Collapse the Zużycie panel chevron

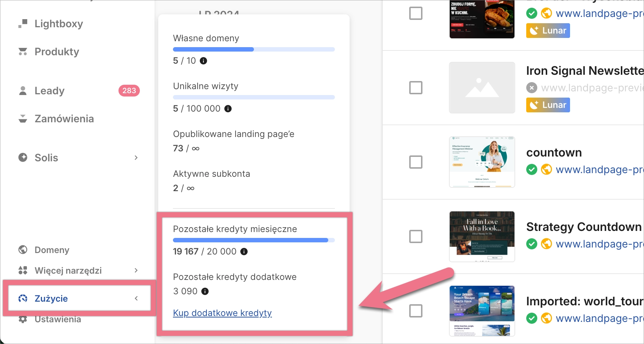tap(136, 298)
